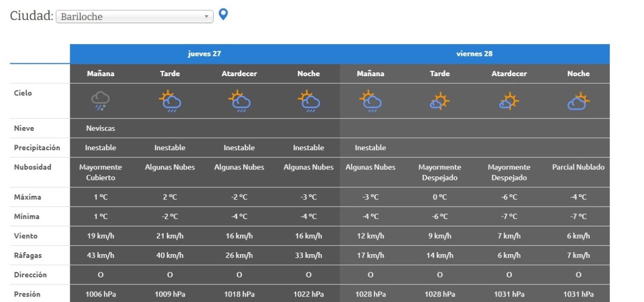Click Thursday Noche weather icon
Viewport: 644px width, 302px height.
[x=309, y=101]
